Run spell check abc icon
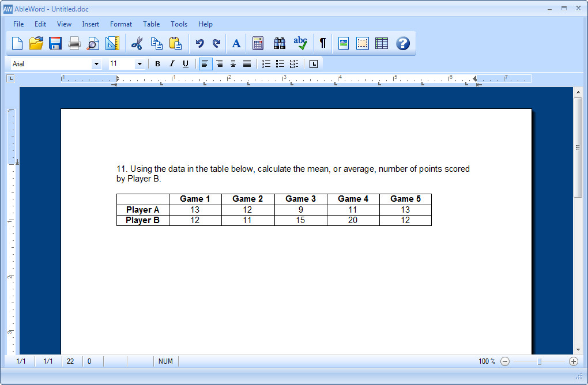This screenshot has height=385, width=588. pyautogui.click(x=300, y=43)
